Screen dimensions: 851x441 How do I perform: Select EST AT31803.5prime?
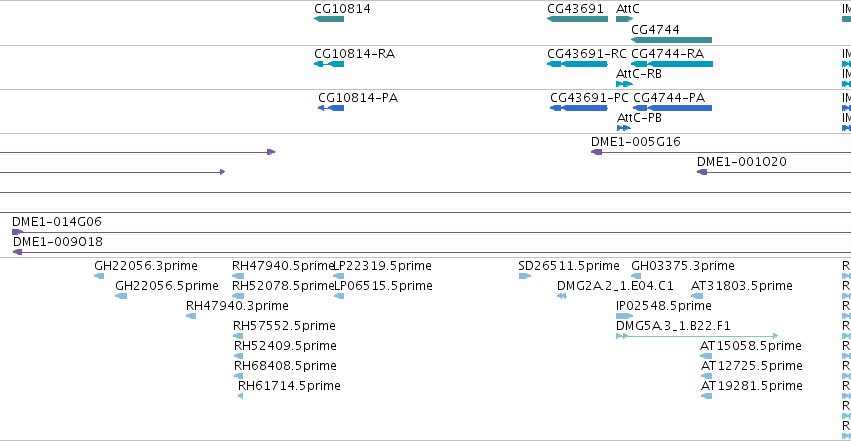click(x=697, y=296)
